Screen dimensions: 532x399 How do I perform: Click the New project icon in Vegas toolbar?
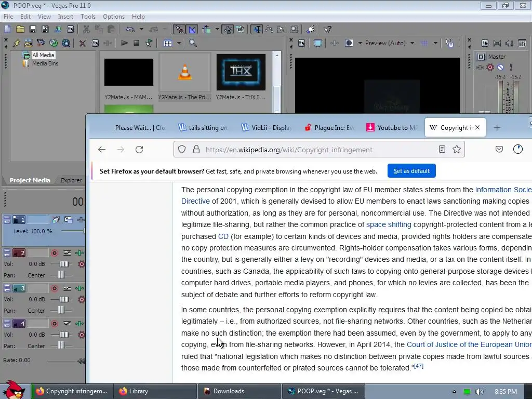[x=7, y=29]
